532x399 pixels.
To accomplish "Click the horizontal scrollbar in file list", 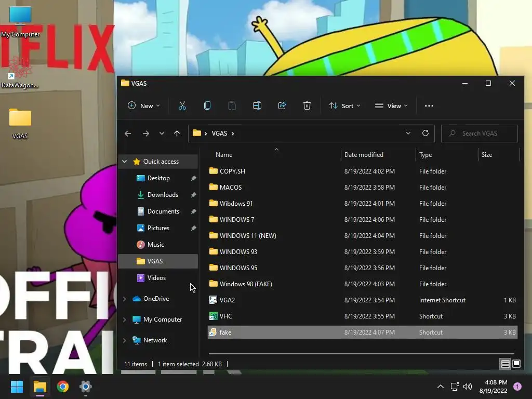I will pos(362,353).
